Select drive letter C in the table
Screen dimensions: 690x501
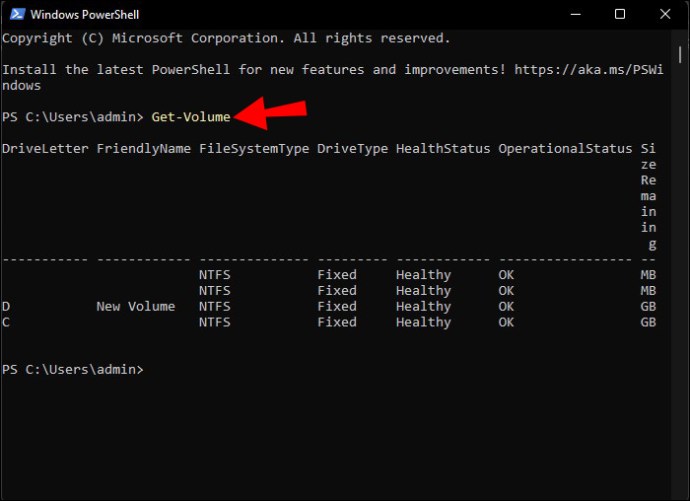[6, 322]
